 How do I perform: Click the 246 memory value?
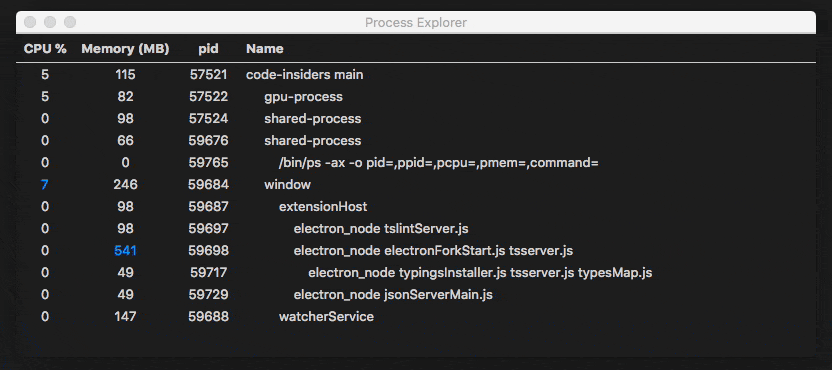[125, 185]
